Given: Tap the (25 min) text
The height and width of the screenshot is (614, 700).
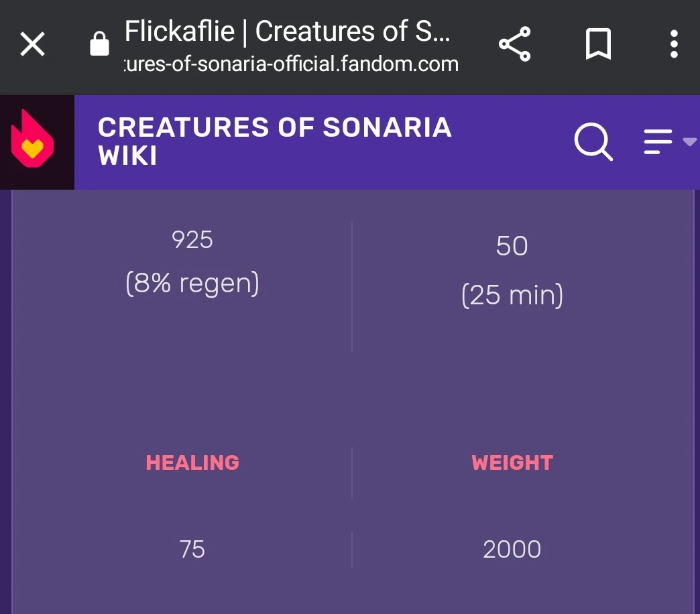Looking at the screenshot, I should click(512, 295).
